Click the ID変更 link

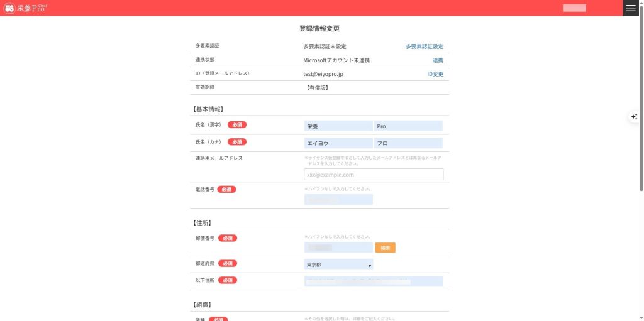point(435,74)
